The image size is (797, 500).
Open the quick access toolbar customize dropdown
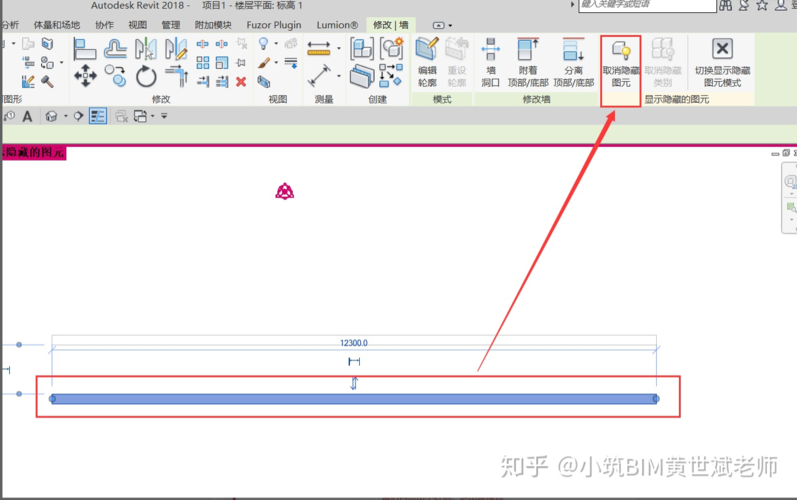[164, 116]
